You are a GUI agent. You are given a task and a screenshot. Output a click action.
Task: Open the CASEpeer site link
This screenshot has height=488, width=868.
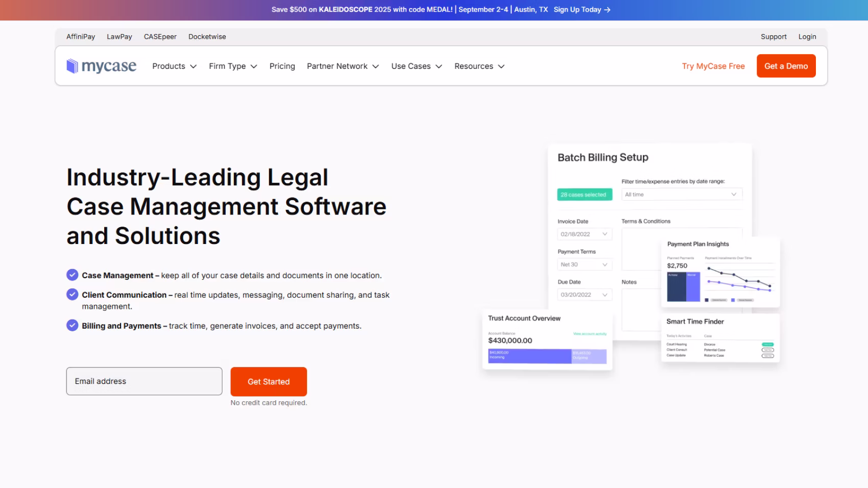point(160,37)
